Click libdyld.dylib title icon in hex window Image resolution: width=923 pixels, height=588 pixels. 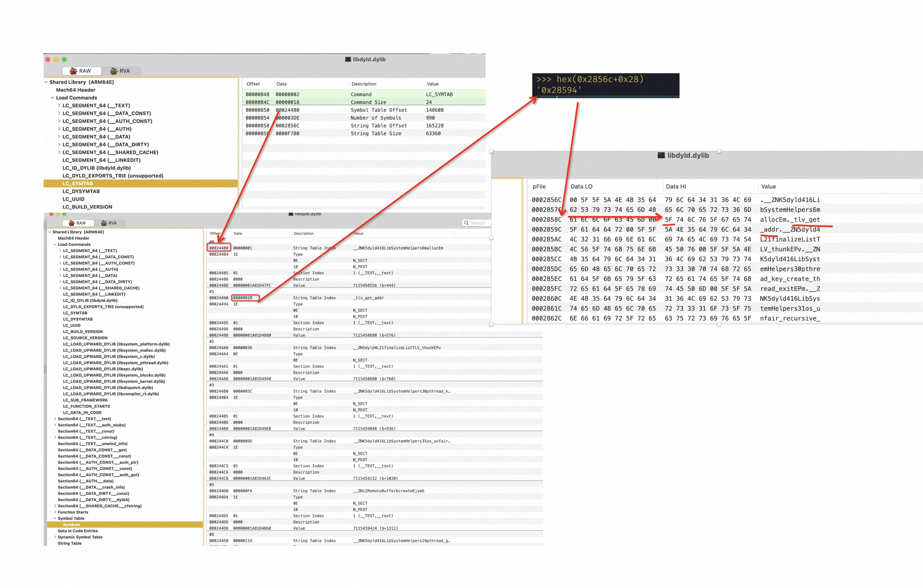661,155
